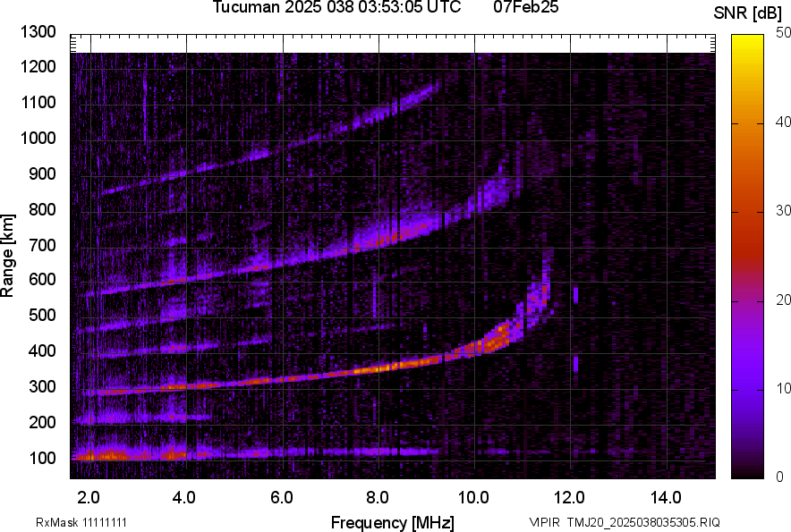Click colorbar tick value 40
The height and width of the screenshot is (532, 791).
783,122
